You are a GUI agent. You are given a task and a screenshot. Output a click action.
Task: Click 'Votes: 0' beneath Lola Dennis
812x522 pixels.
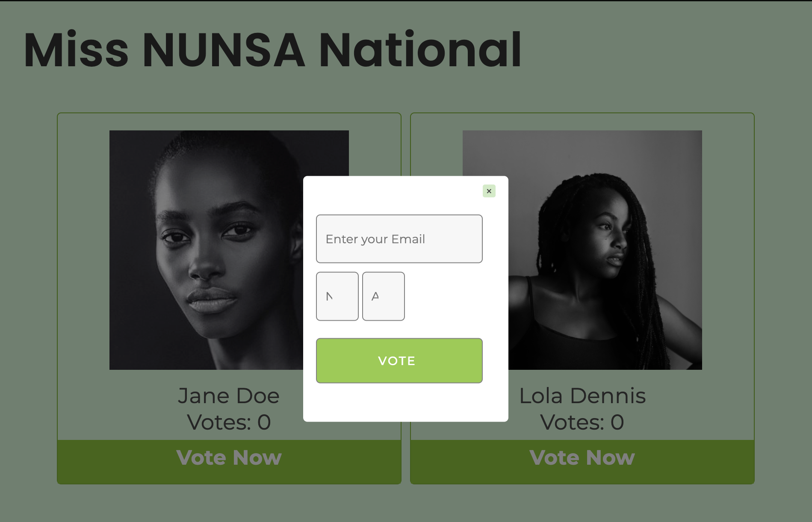pyautogui.click(x=582, y=422)
